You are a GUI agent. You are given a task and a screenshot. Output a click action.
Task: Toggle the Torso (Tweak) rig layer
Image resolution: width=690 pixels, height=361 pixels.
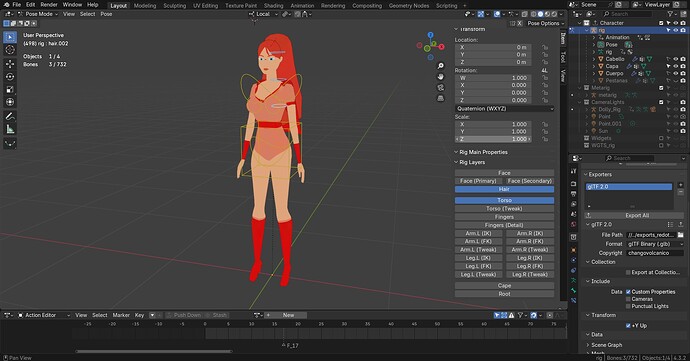(x=504, y=209)
